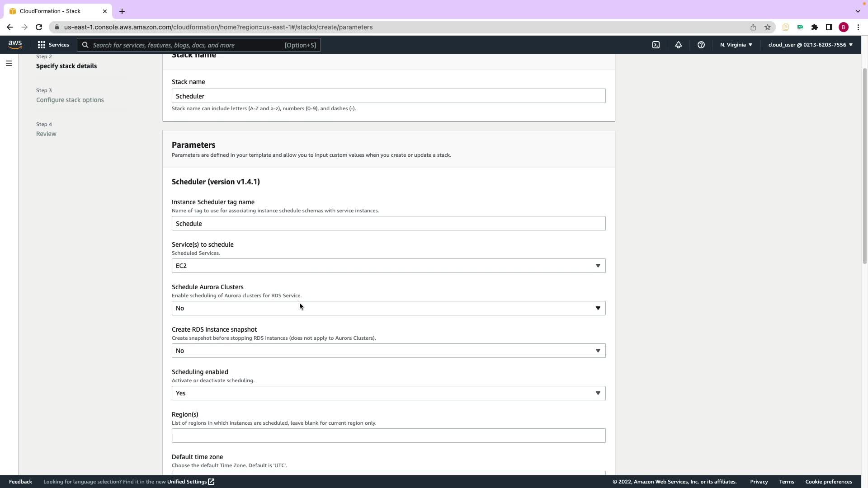This screenshot has height=488, width=868.
Task: Open the Services grid menu
Action: point(53,45)
